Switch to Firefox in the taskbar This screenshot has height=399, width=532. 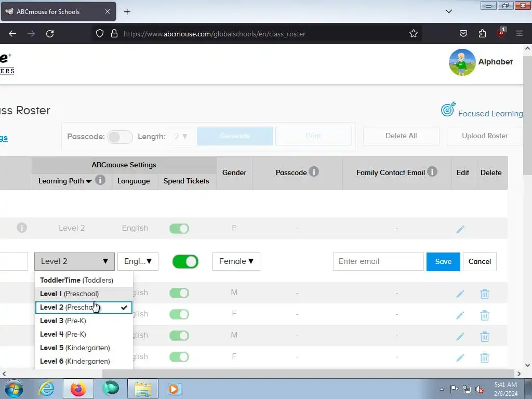point(78,389)
